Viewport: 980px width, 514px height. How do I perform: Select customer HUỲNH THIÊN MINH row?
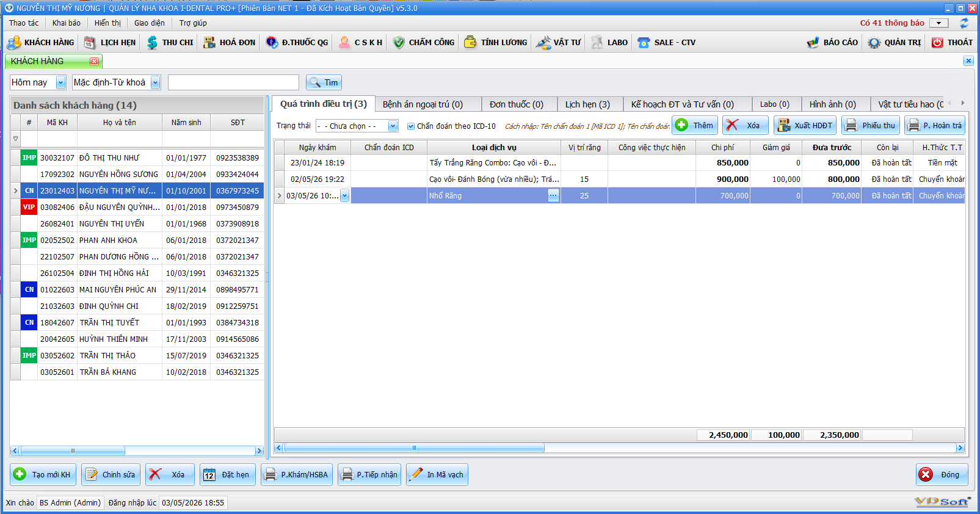pyautogui.click(x=137, y=339)
